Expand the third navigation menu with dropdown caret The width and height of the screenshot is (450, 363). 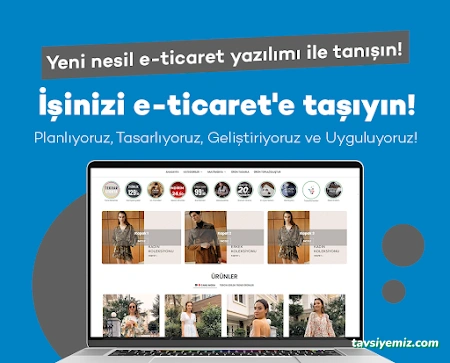(x=216, y=172)
